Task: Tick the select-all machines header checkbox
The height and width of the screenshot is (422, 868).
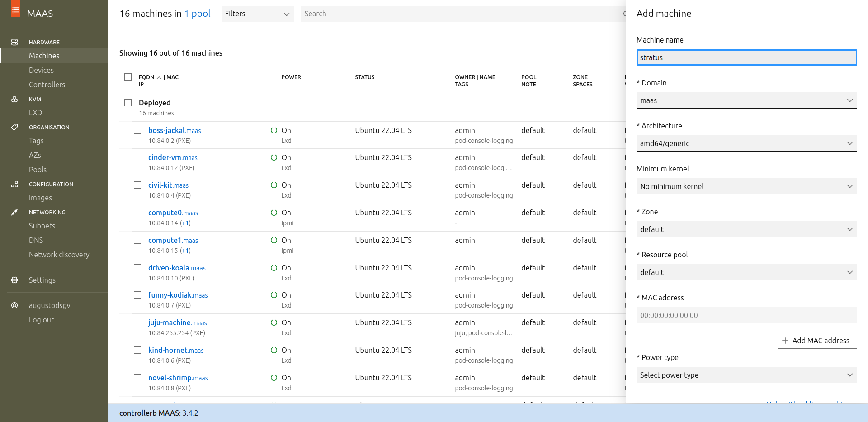Action: pos(128,77)
